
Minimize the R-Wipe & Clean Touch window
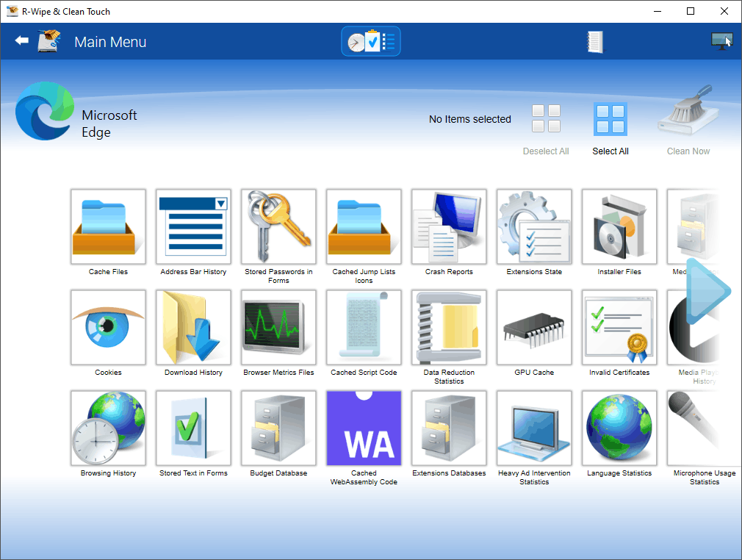[x=658, y=11]
